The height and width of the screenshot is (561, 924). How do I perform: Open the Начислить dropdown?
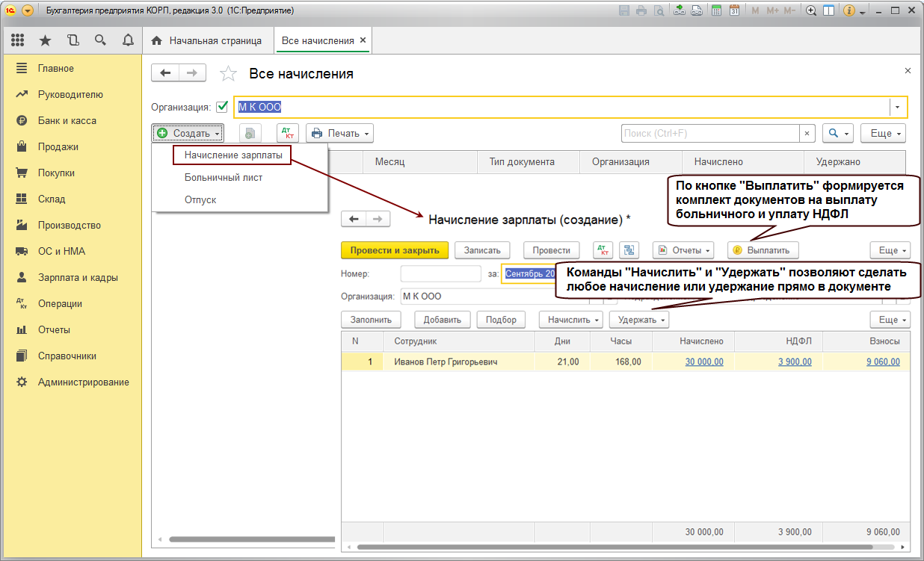[x=571, y=320]
